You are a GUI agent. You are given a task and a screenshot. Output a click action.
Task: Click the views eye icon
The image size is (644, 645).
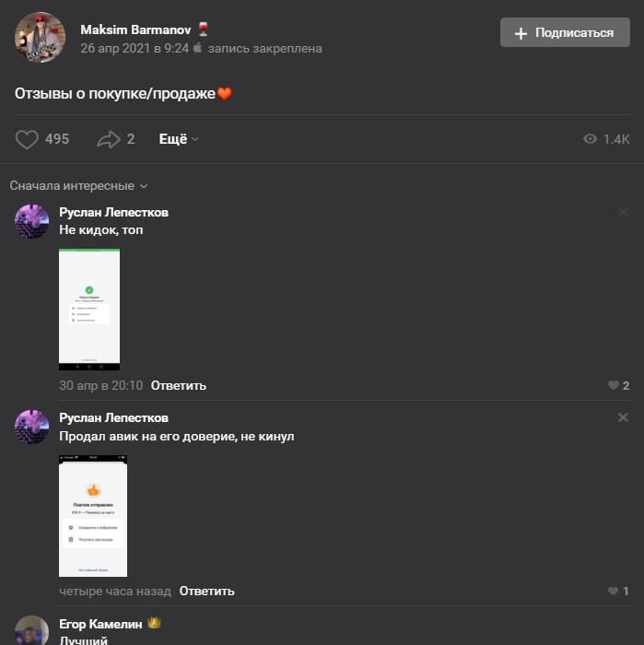tap(590, 139)
